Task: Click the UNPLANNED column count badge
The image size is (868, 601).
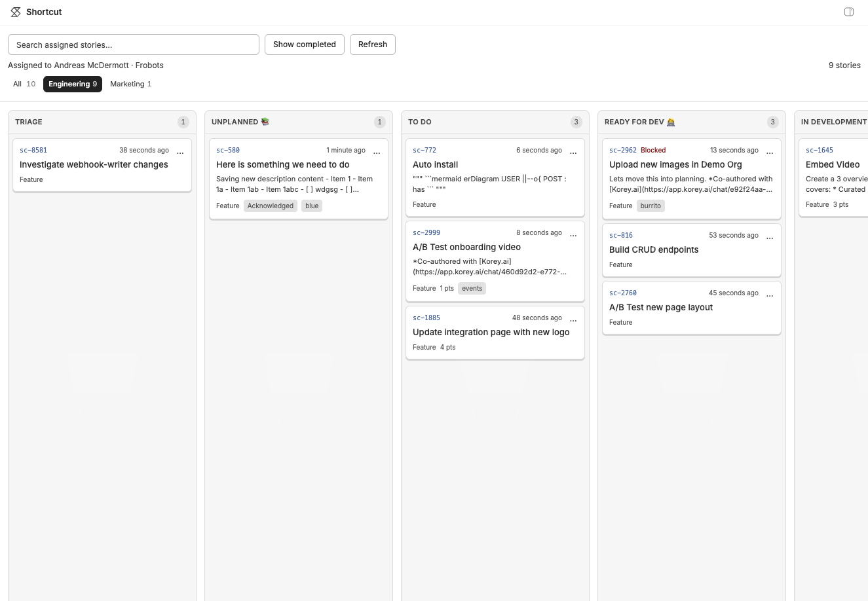Action: tap(380, 122)
